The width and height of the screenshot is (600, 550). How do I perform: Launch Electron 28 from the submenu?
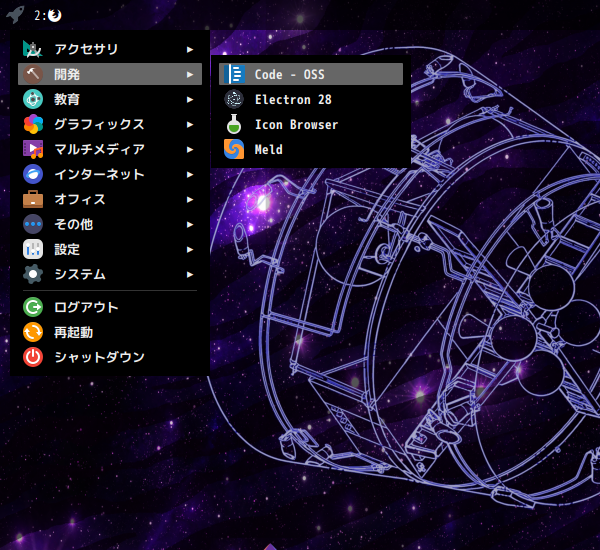pyautogui.click(x=311, y=99)
